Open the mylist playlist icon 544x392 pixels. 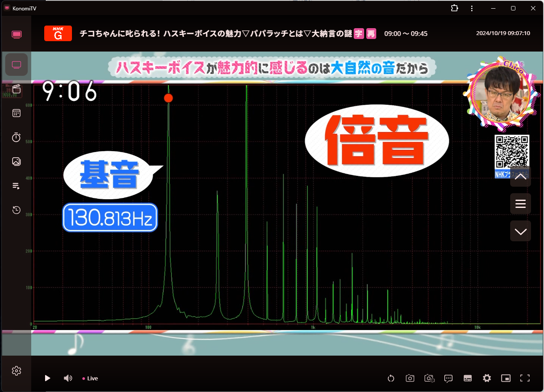click(x=16, y=186)
